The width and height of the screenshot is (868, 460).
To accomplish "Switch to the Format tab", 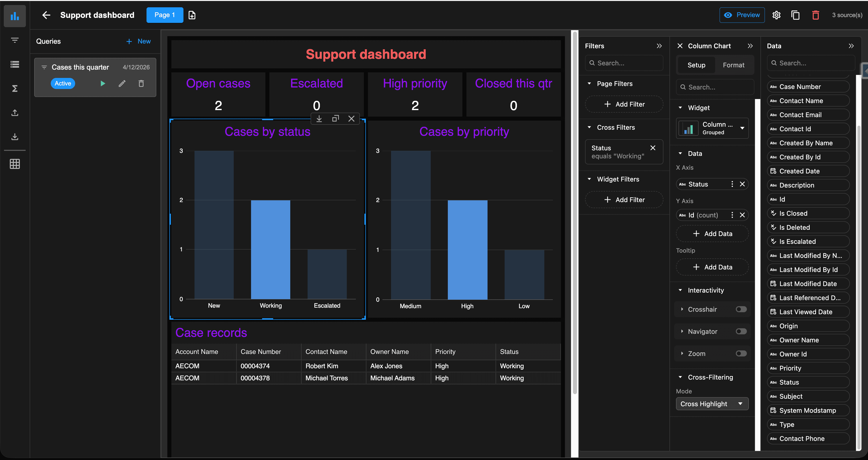I will coord(733,65).
